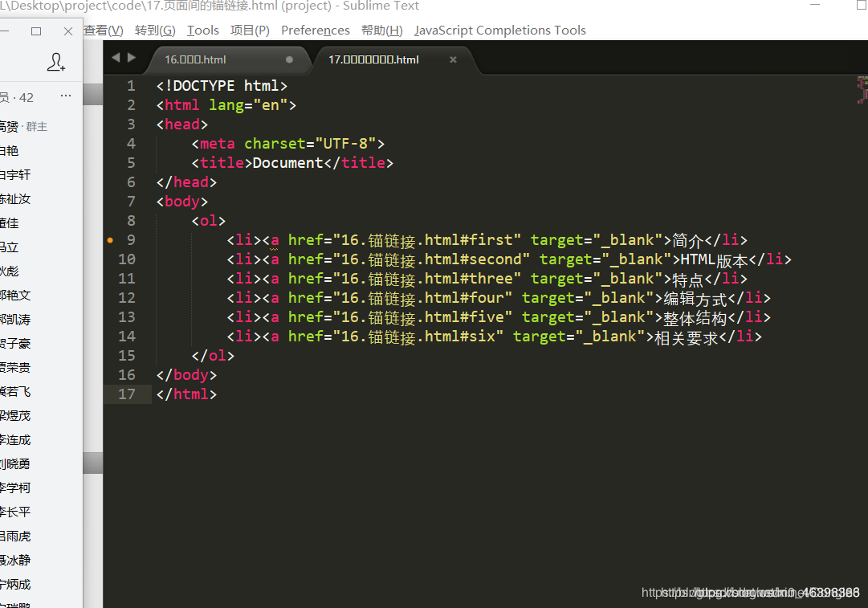Select member 学柯 in chat list
The height and width of the screenshot is (608, 868).
click(x=15, y=488)
